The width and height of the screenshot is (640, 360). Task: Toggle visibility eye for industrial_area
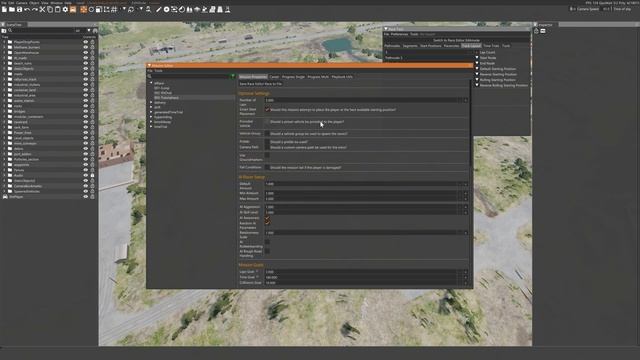tap(86, 95)
